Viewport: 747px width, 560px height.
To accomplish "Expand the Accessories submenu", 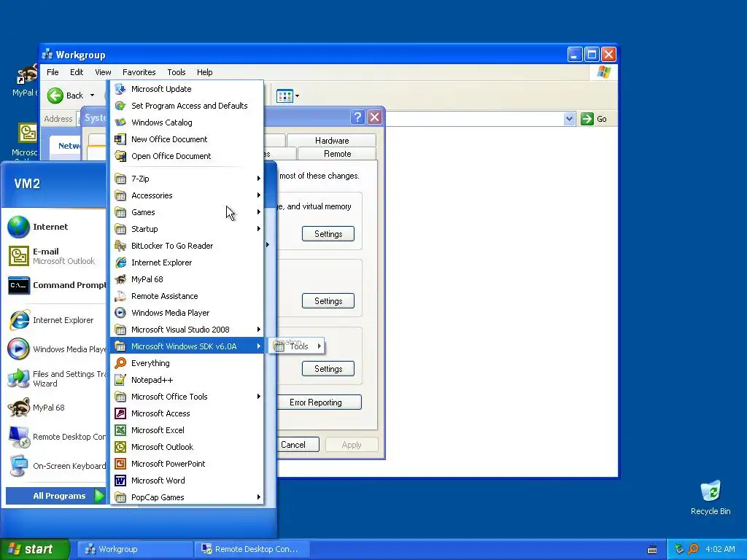I will [187, 195].
